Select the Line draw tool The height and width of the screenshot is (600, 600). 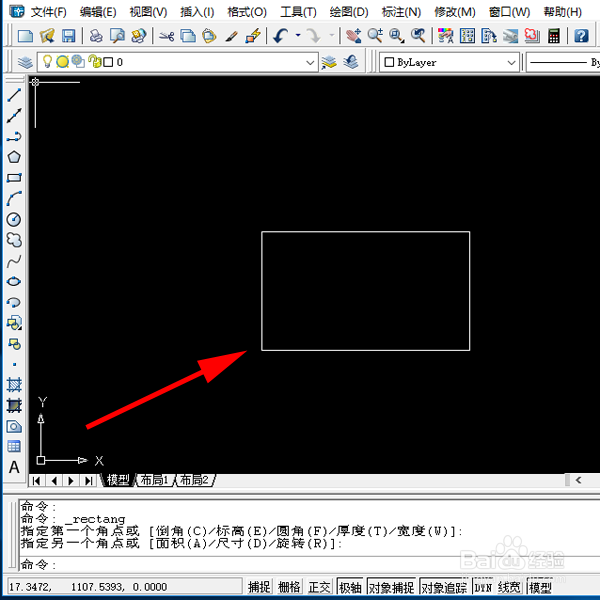(x=14, y=95)
